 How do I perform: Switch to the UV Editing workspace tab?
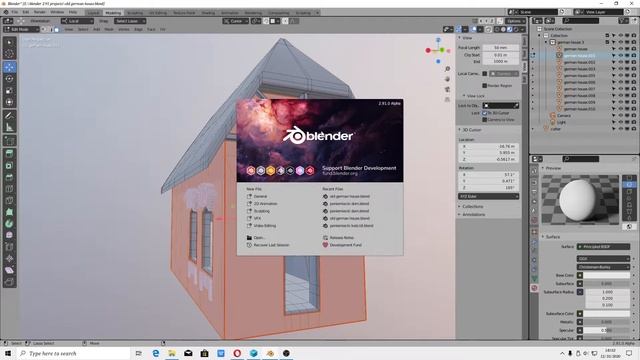tap(158, 13)
